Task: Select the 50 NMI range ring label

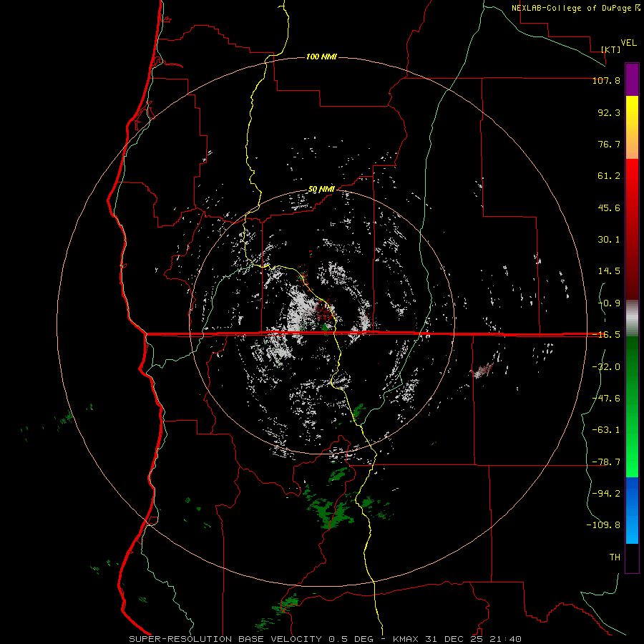Action: pyautogui.click(x=321, y=190)
